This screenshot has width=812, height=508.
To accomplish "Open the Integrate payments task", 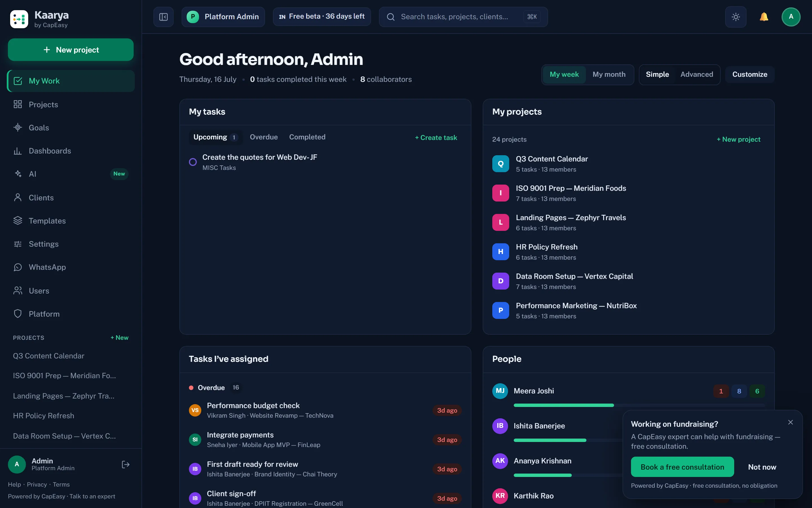I will [x=325, y=439].
